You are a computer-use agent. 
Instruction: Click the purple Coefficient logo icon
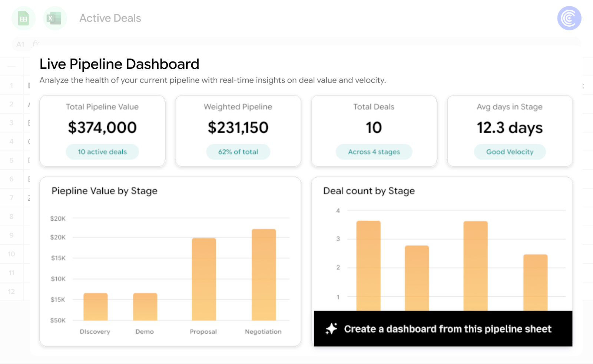(x=569, y=18)
